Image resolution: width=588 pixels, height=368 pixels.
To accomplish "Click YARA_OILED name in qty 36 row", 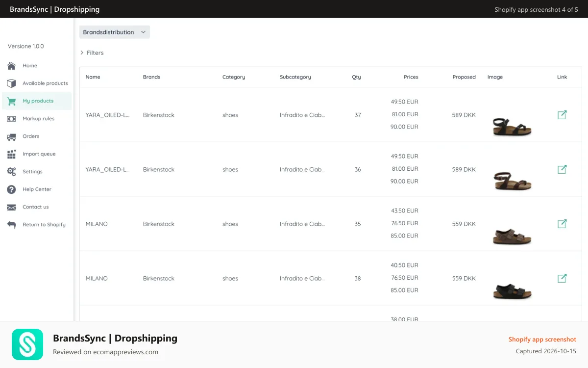I will click(x=107, y=169).
